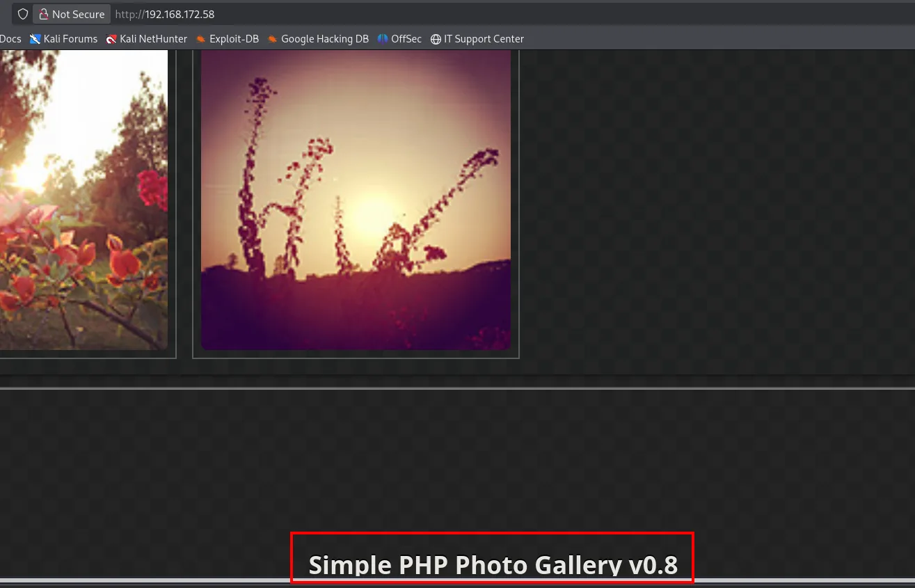915x588 pixels.
Task: Click the Google Hacking DB favicon
Action: [273, 39]
